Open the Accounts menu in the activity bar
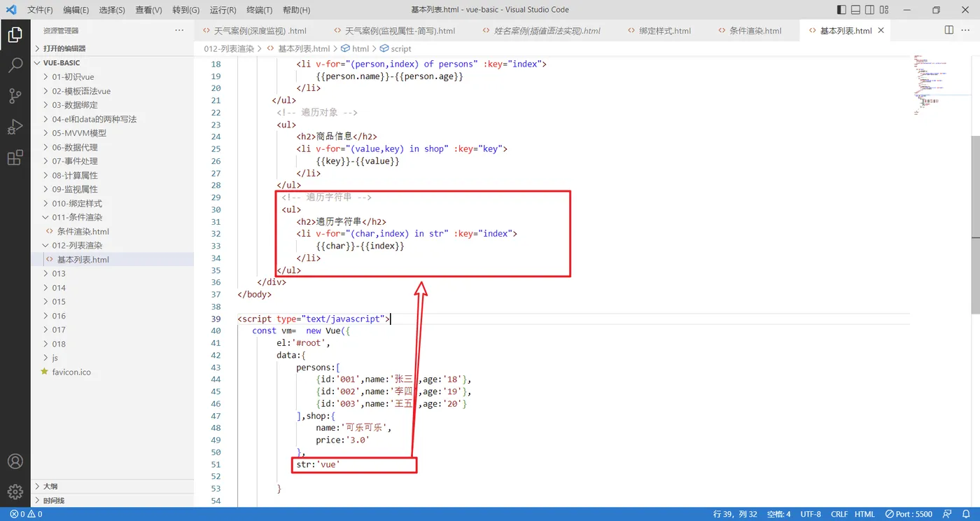Viewport: 980px width, 521px height. (15, 461)
